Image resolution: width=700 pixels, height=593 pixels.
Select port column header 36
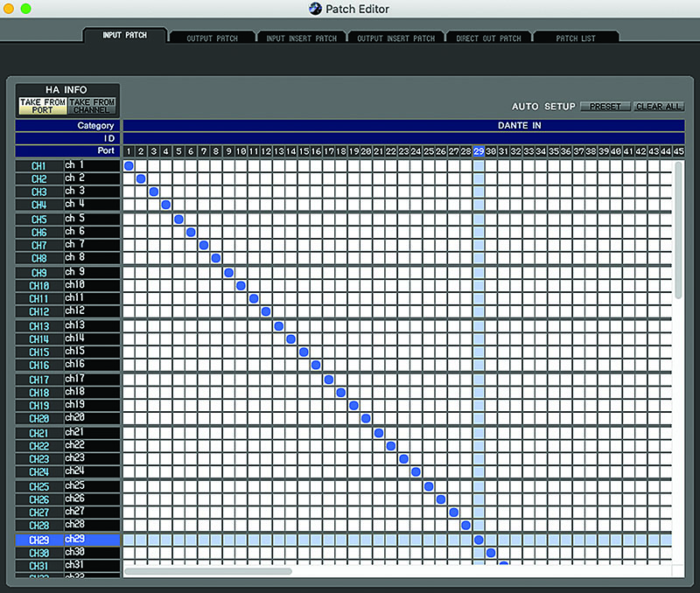point(566,151)
